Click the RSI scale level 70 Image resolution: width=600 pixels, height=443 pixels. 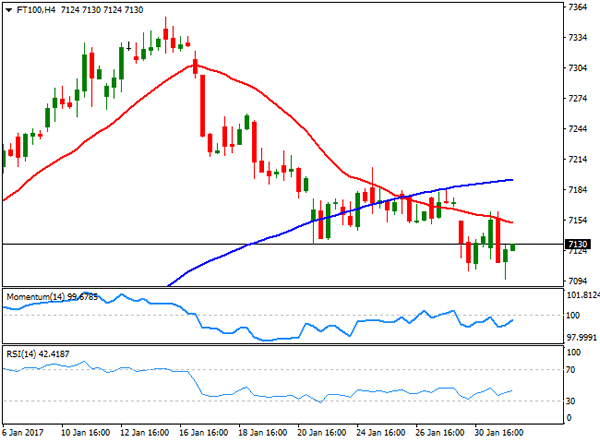(571, 370)
